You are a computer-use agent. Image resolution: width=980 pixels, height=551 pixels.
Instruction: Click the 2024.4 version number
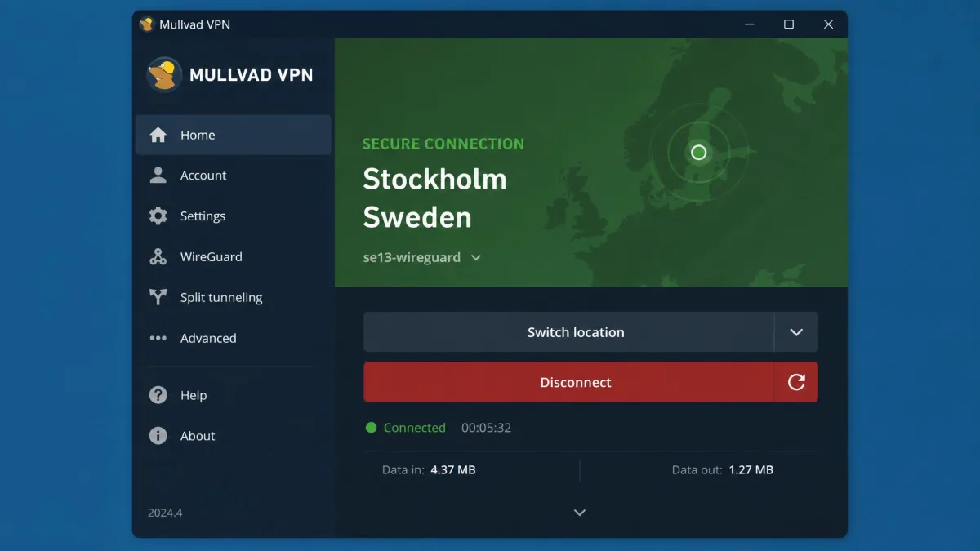coord(165,513)
